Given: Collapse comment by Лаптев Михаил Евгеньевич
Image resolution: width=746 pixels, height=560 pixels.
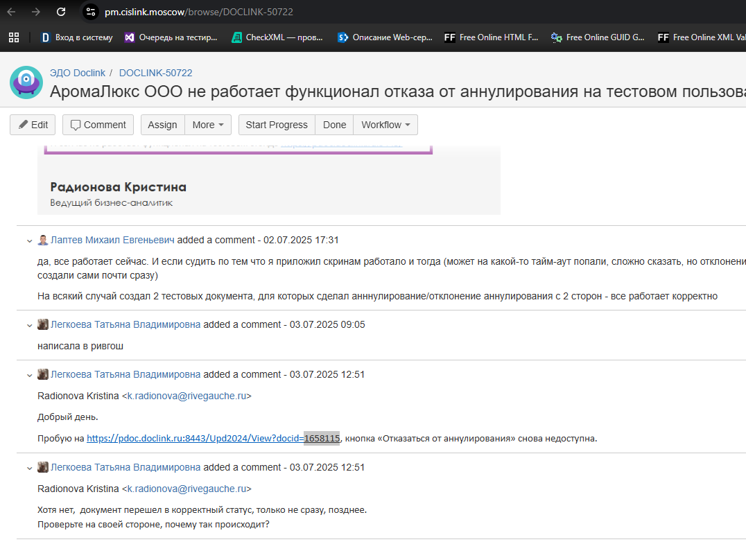Looking at the screenshot, I should 30,240.
